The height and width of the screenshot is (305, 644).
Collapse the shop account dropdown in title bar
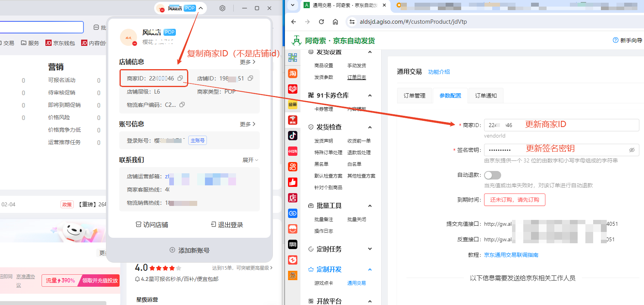[201, 8]
